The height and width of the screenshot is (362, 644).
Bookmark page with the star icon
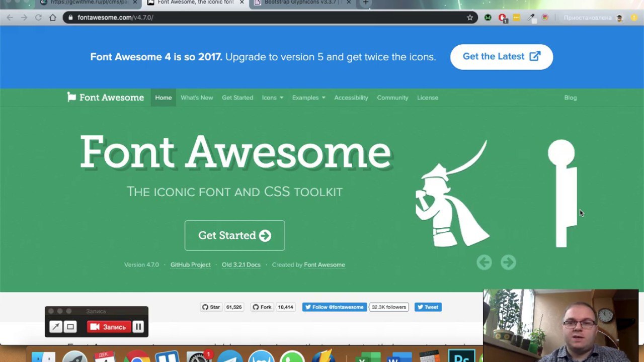tap(470, 18)
